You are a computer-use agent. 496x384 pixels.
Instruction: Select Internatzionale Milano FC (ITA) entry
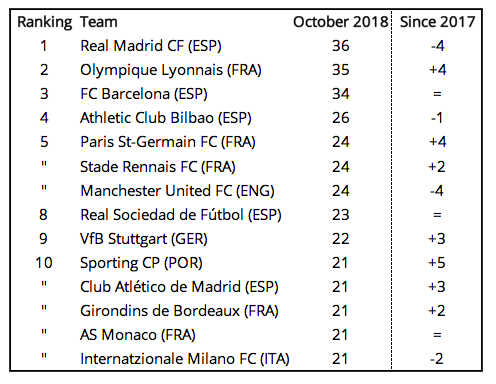pyautogui.click(x=185, y=359)
